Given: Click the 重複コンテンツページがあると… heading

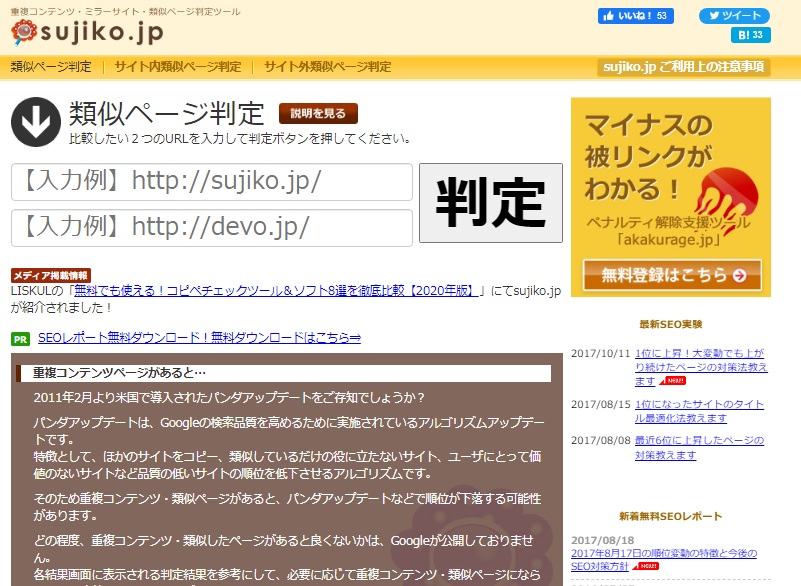Looking at the screenshot, I should coord(119,373).
